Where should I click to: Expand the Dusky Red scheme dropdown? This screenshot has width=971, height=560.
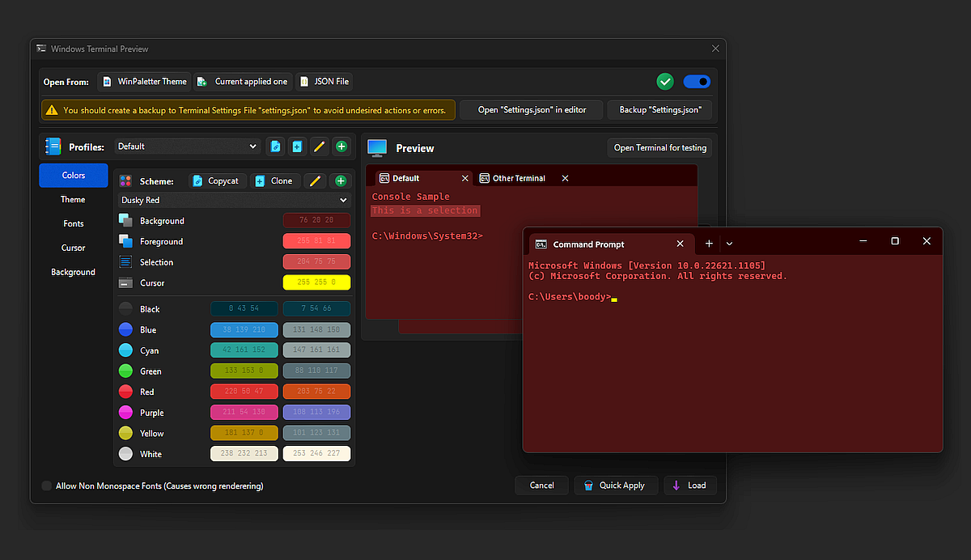click(x=235, y=200)
